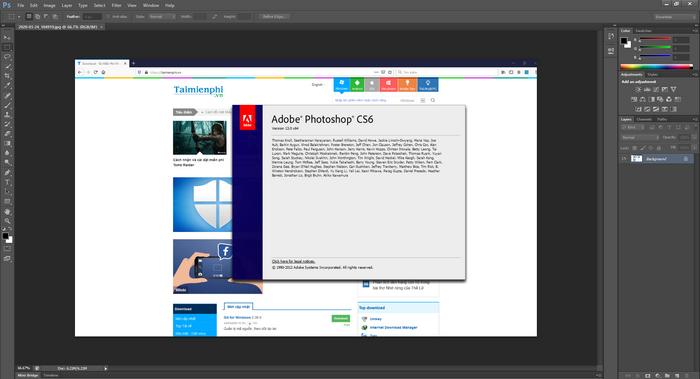Screen dimensions: 700x379
Task: Swap width and height values
Action: pyautogui.click(x=215, y=17)
